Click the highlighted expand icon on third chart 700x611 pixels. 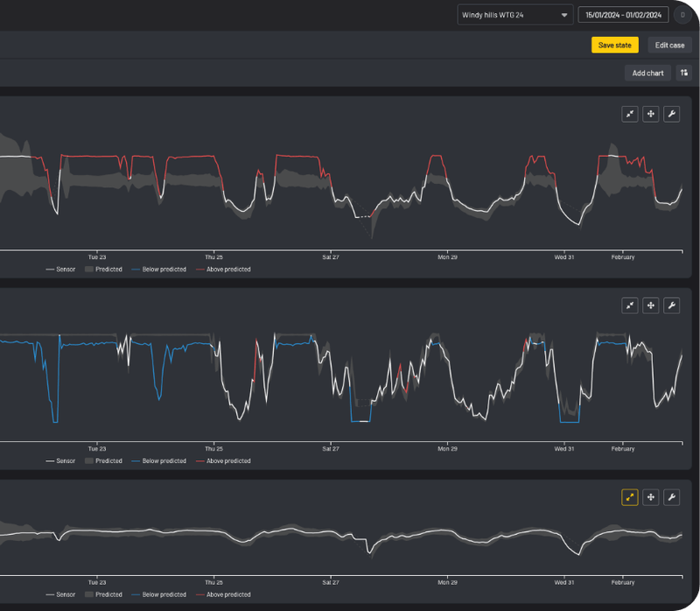tap(630, 497)
